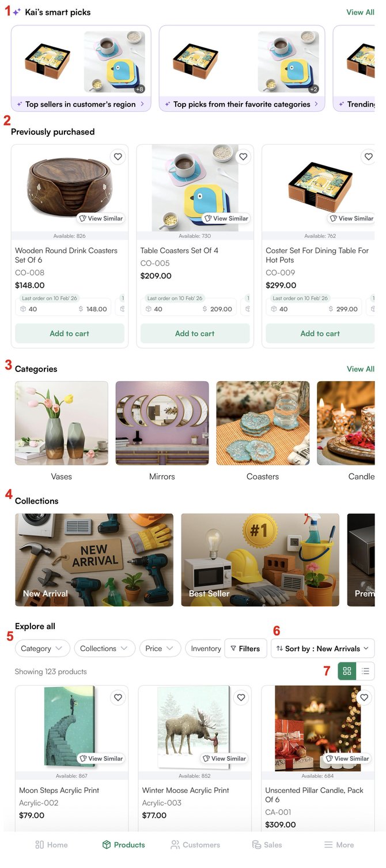Favorite the Wooden Round Drink Coasters heart
The height and width of the screenshot is (868, 386).
coord(118,157)
